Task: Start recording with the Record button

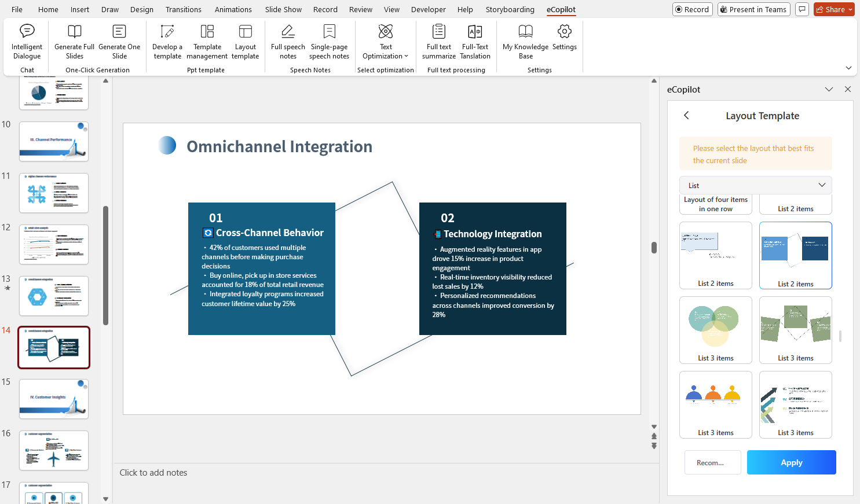Action: (692, 9)
